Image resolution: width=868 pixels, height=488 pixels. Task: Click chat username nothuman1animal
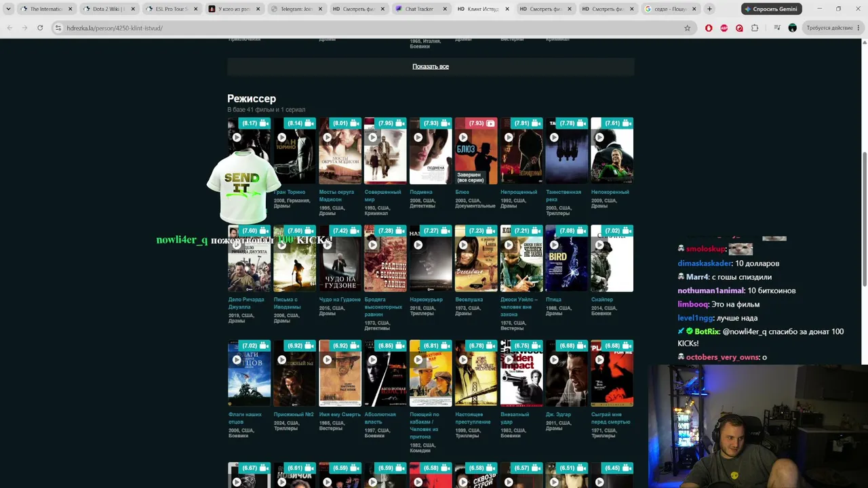pos(711,290)
